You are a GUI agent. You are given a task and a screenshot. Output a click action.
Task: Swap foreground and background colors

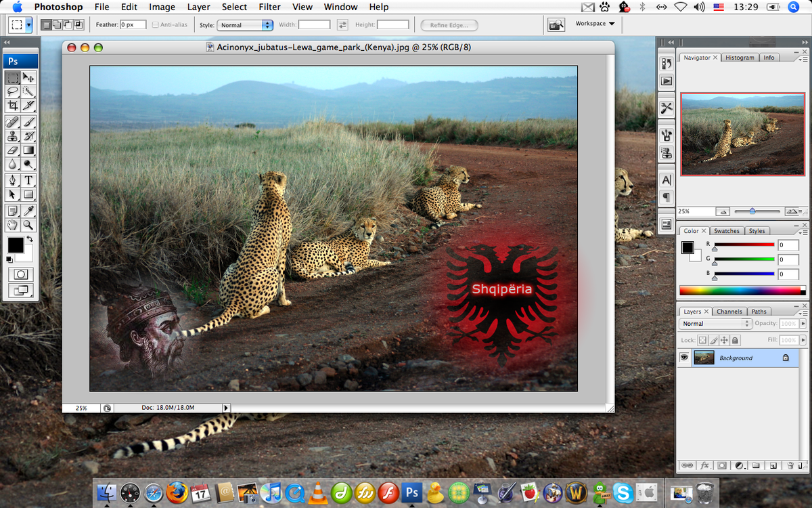point(30,239)
